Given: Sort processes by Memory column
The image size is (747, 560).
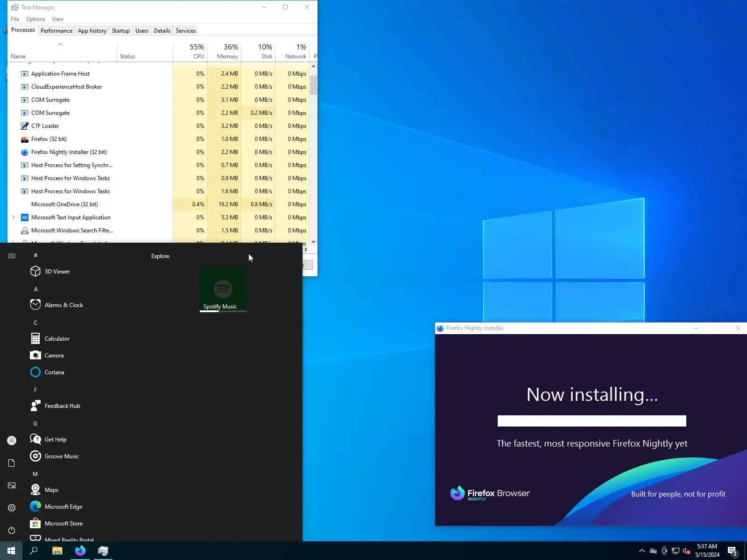Looking at the screenshot, I should pyautogui.click(x=225, y=51).
